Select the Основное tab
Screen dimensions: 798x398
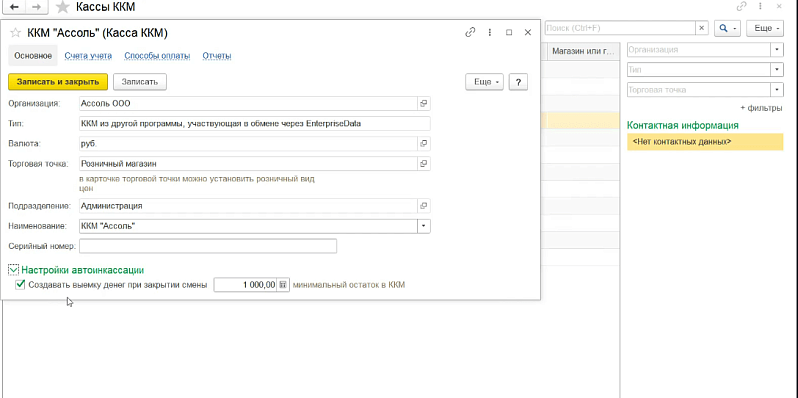click(x=33, y=56)
